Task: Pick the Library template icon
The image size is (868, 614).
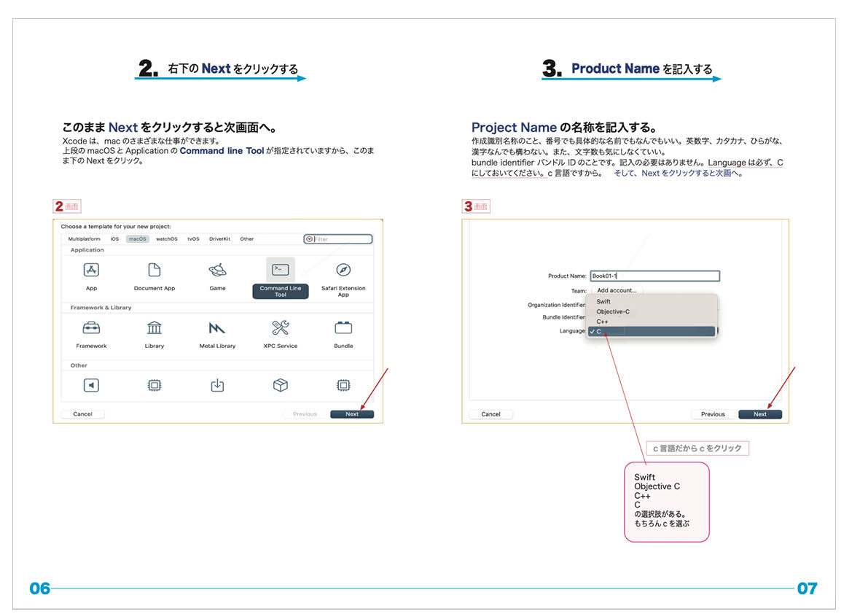Action: pos(155,328)
